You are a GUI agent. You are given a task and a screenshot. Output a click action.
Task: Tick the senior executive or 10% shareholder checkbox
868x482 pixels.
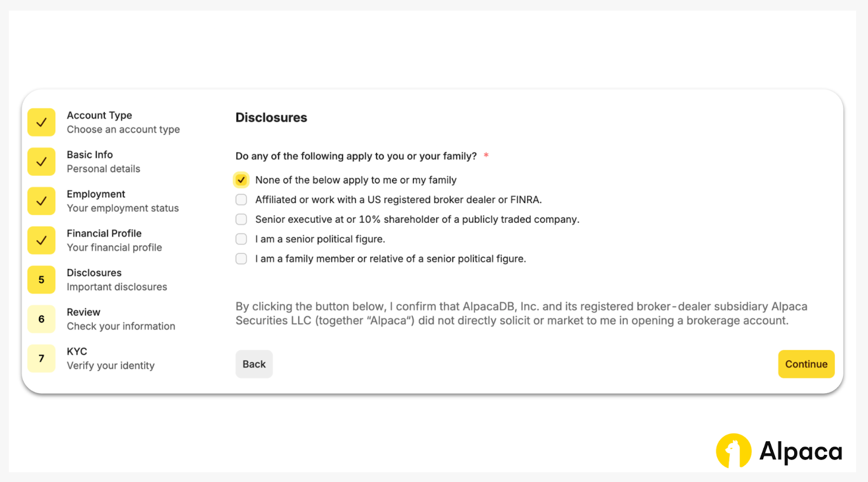(x=241, y=220)
